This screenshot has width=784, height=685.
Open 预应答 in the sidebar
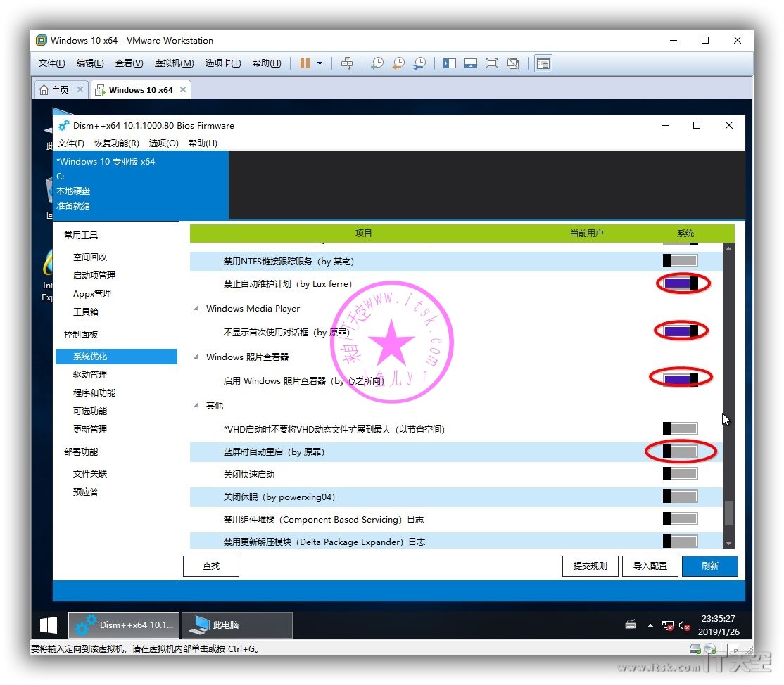85,492
